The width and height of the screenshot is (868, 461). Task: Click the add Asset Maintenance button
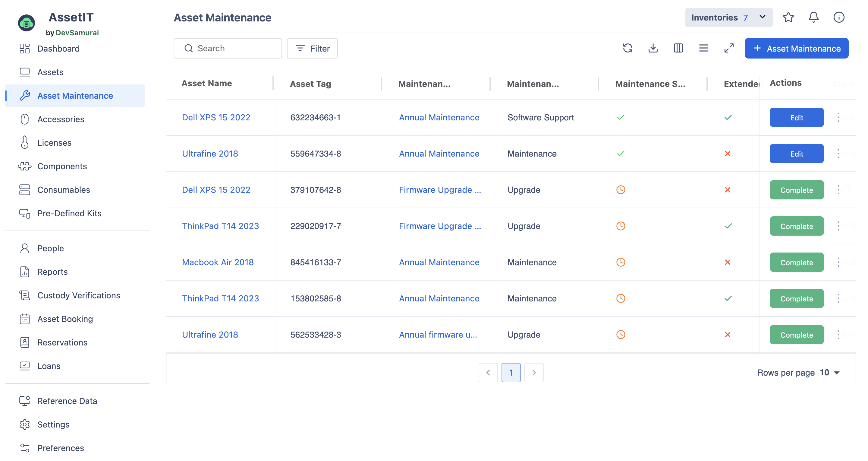(796, 48)
